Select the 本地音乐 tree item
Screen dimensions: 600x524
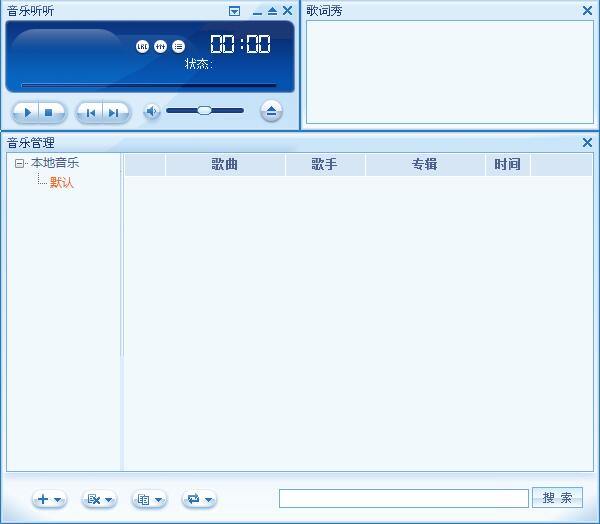pyautogui.click(x=55, y=163)
